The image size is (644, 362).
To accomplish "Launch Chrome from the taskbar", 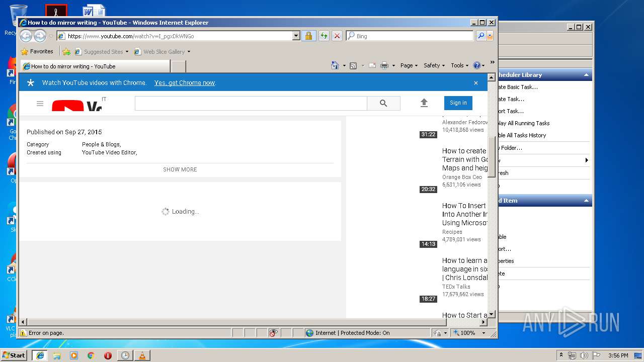I will (x=91, y=355).
